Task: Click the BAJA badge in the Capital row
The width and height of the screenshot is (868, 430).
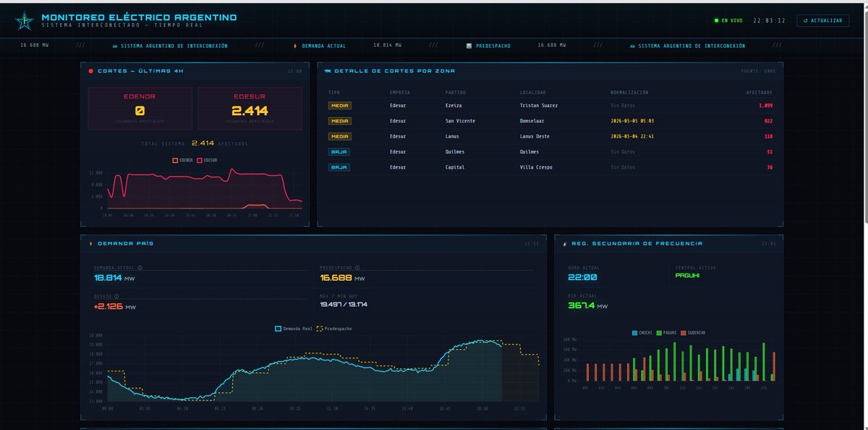Action: [339, 167]
